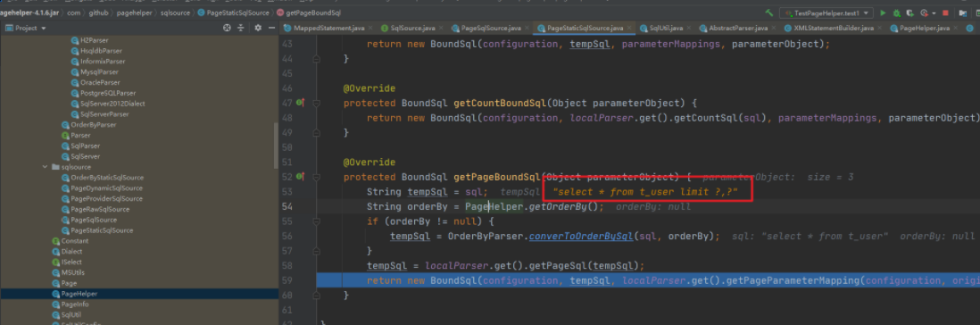Close the MappedStatement.java tab

point(370,29)
